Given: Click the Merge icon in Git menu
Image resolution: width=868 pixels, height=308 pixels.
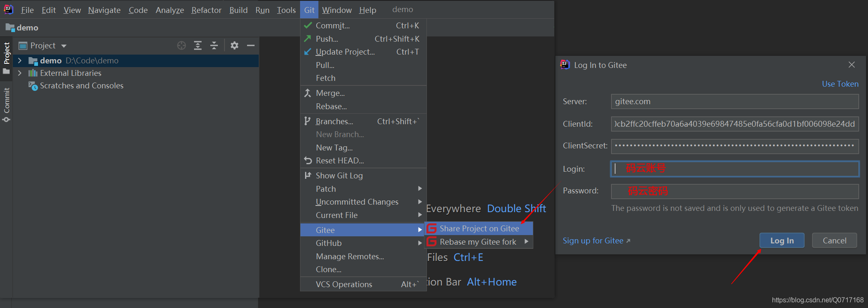Looking at the screenshot, I should click(308, 93).
